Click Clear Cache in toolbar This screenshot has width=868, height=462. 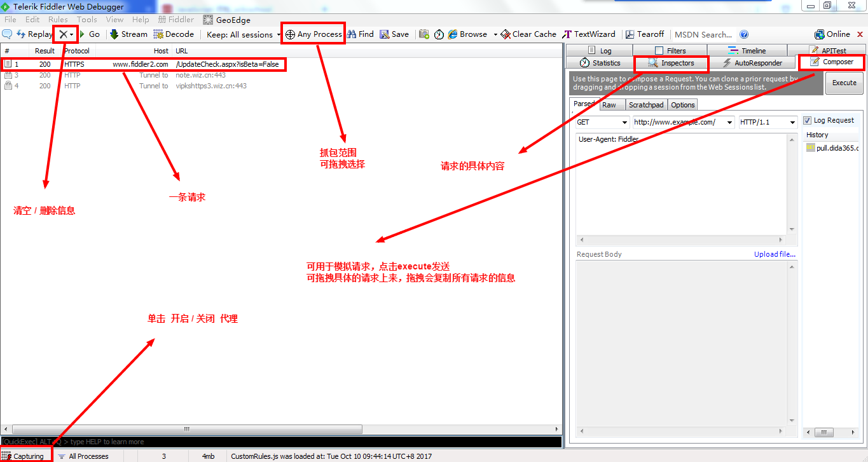528,34
